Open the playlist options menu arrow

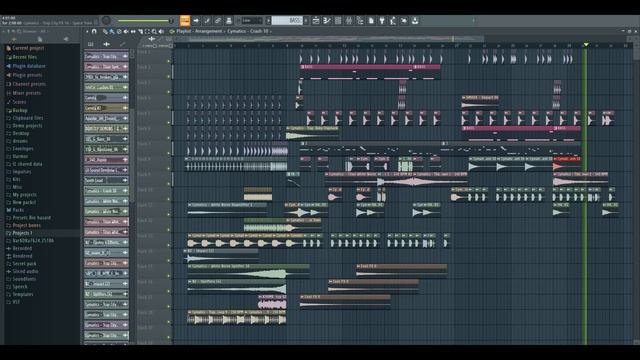coord(87,31)
